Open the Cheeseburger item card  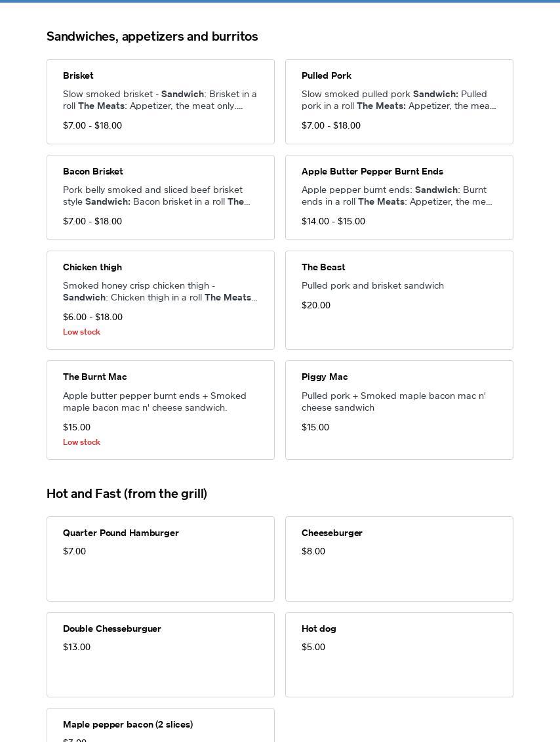point(399,559)
